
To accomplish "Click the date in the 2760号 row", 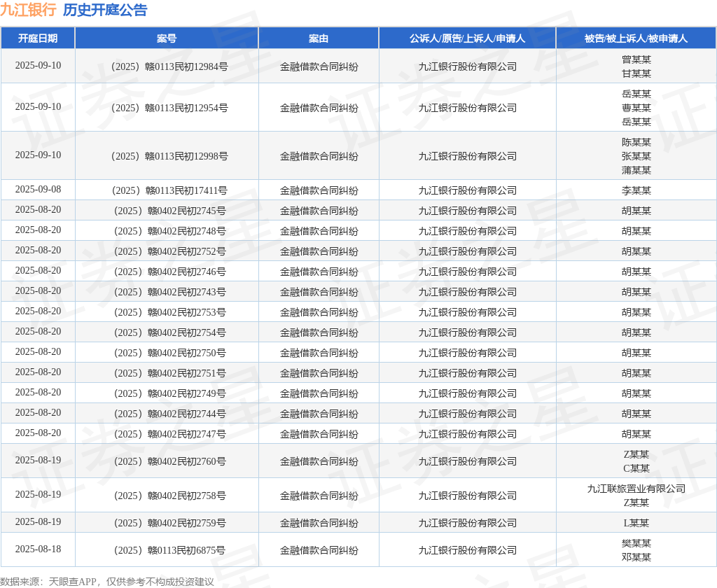I will (38, 461).
